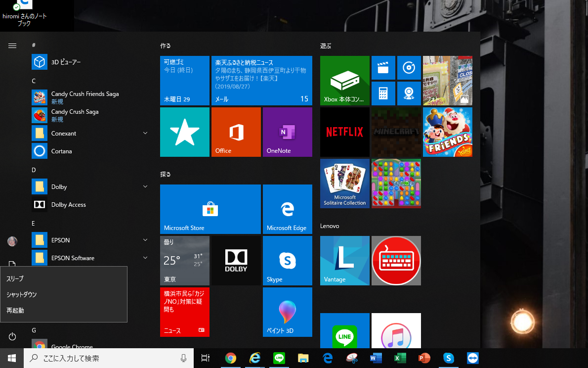Open the OneNote tile
588x368 pixels.
(287, 132)
